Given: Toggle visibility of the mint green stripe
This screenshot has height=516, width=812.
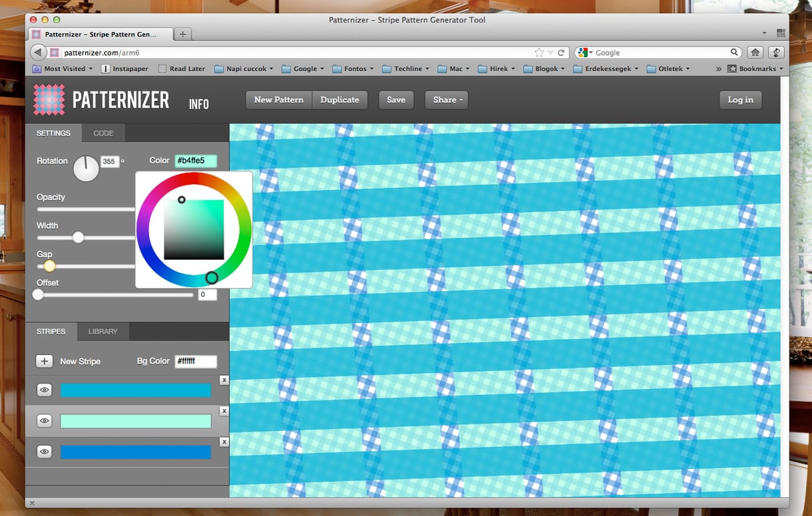Looking at the screenshot, I should click(x=45, y=421).
